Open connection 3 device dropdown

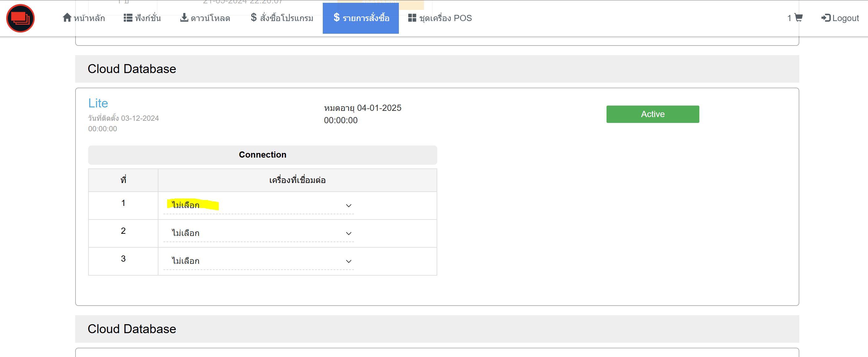coord(258,261)
